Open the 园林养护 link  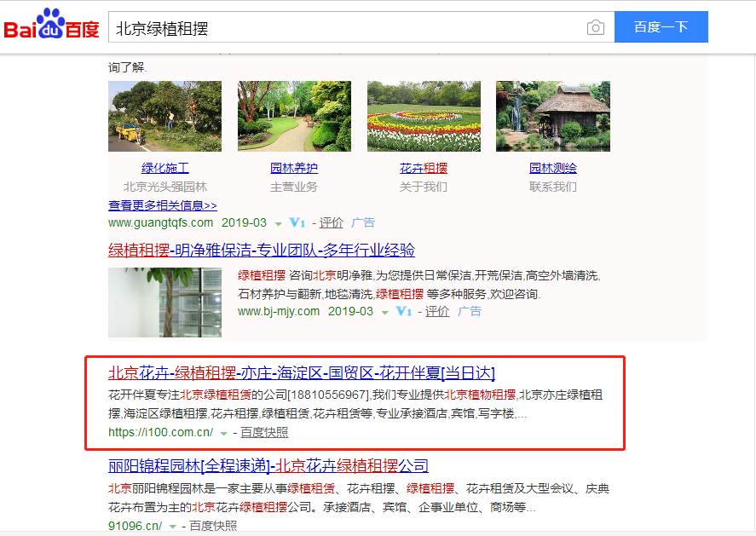[294, 169]
